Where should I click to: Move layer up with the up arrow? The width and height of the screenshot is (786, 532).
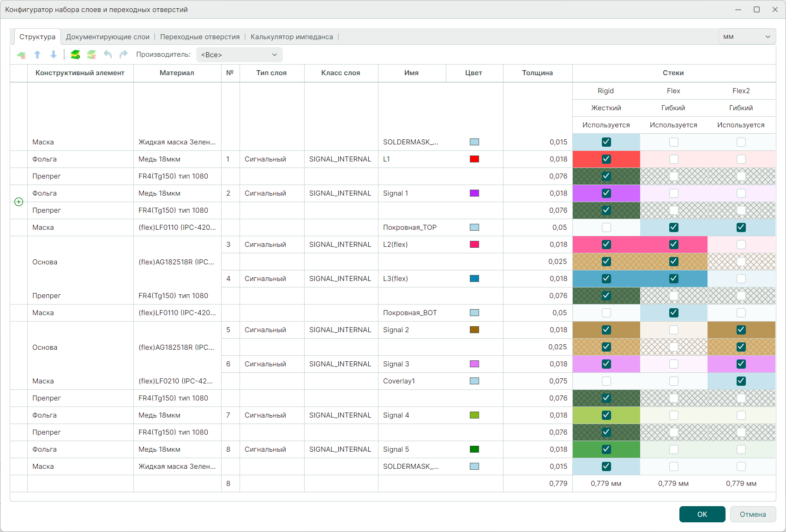[x=37, y=55]
